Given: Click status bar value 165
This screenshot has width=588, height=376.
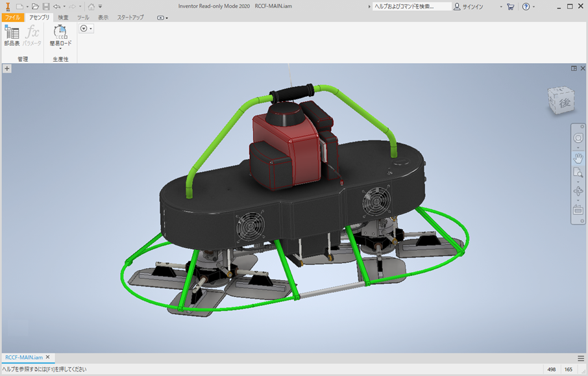Looking at the screenshot, I should point(569,370).
